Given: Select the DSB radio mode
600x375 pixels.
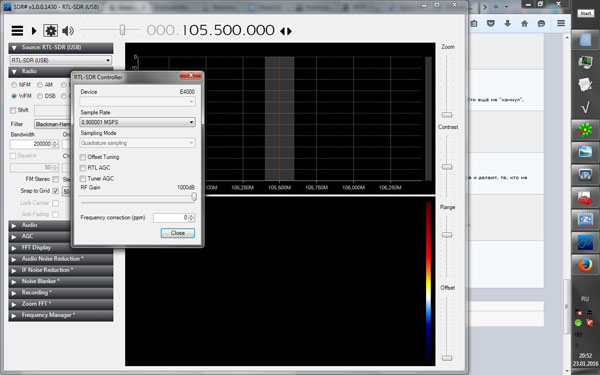Looking at the screenshot, I should click(40, 96).
